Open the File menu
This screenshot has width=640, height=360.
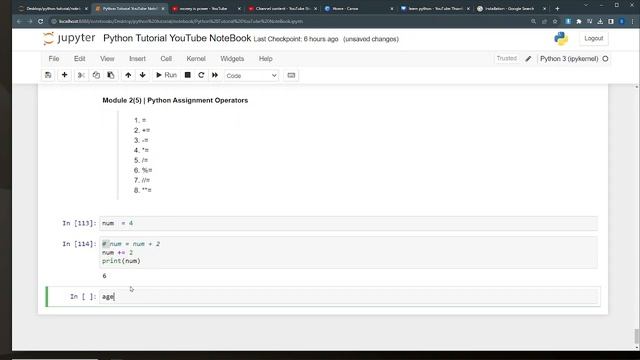pyautogui.click(x=54, y=59)
